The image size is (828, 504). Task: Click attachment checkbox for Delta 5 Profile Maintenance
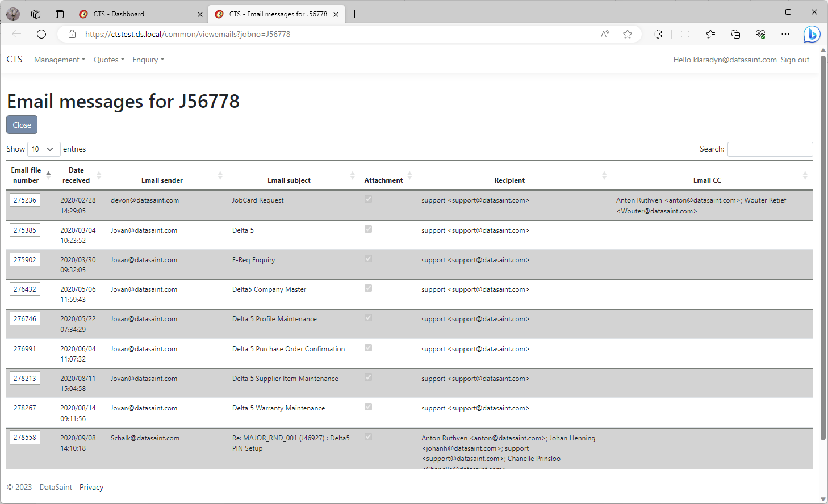(x=368, y=318)
